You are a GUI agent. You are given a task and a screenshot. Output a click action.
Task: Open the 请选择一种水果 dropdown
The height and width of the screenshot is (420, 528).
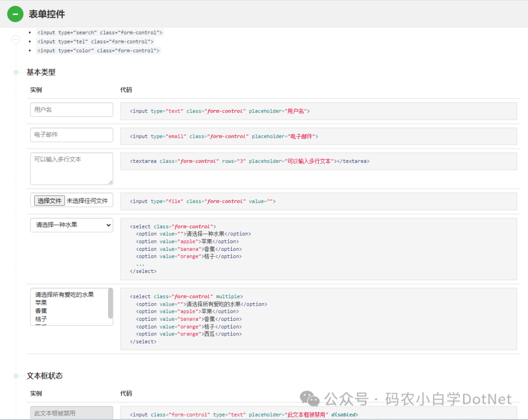(x=71, y=225)
